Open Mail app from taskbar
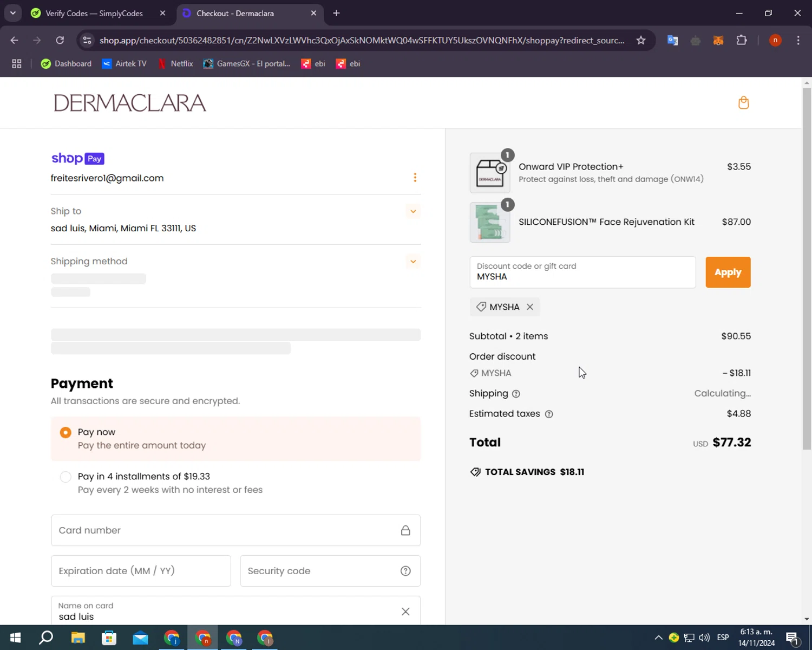Screen dimensions: 812x650 pos(140,638)
